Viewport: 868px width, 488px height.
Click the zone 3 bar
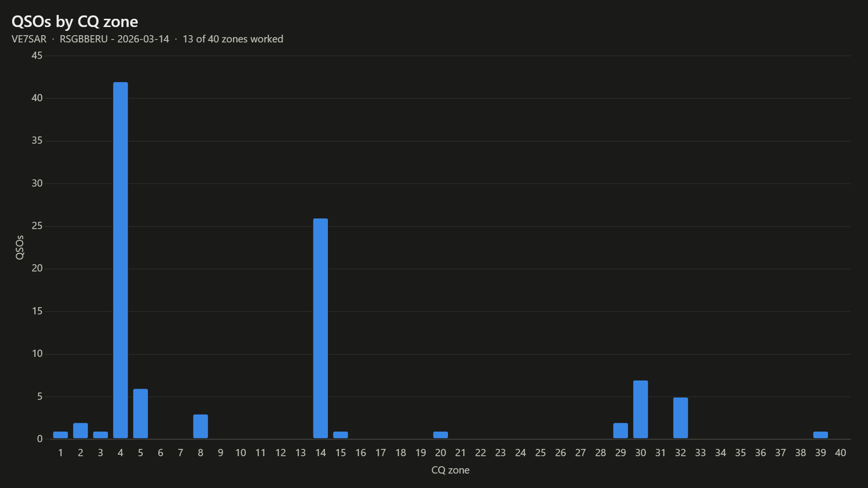(100, 435)
